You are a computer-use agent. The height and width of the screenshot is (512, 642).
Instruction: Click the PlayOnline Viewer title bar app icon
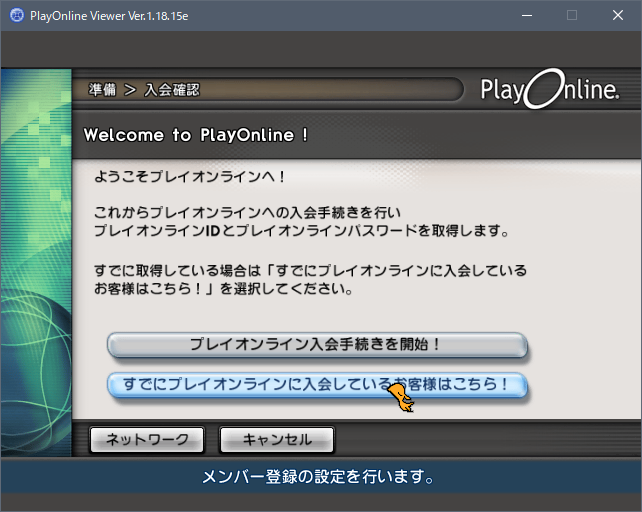click(16, 16)
